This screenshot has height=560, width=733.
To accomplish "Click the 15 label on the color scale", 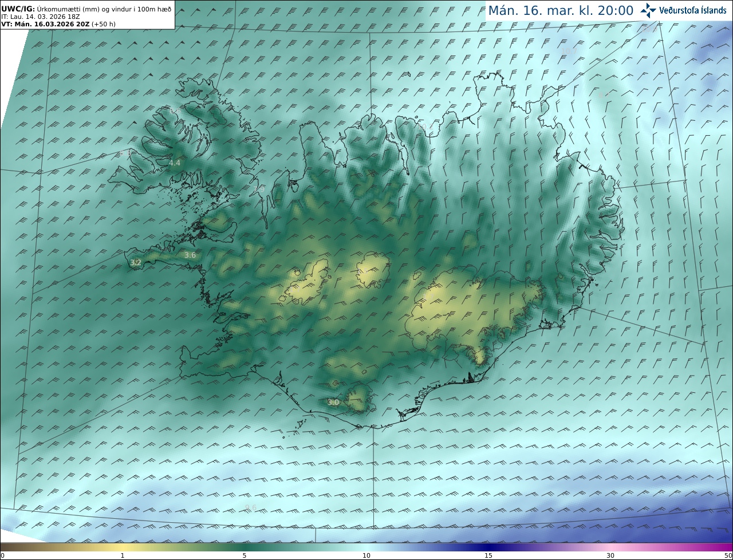I will pyautogui.click(x=488, y=555).
